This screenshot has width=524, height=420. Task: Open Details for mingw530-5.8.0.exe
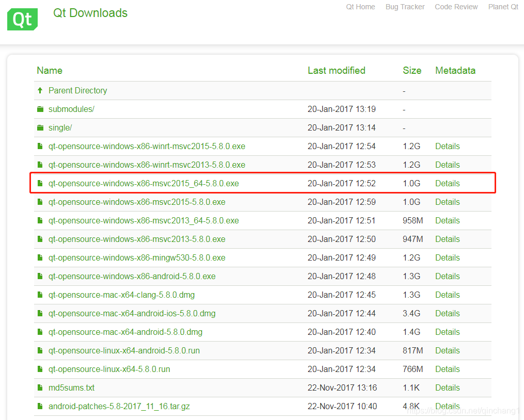(x=447, y=257)
